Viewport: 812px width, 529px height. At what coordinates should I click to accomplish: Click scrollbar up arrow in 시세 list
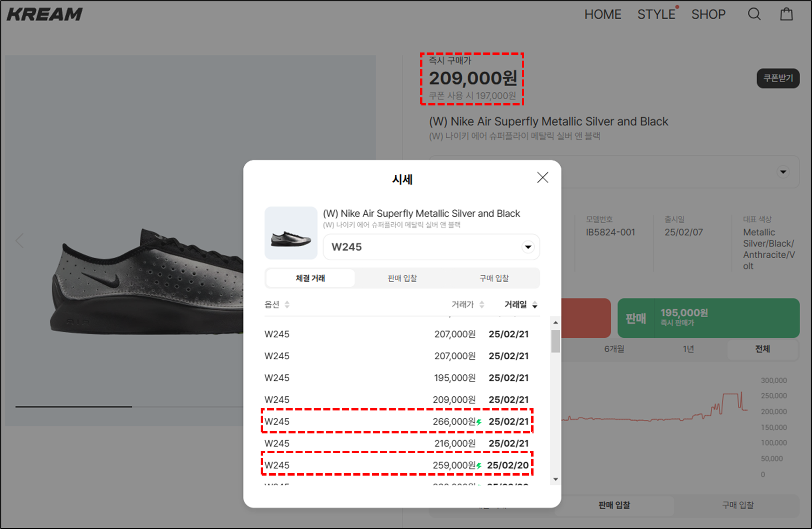pyautogui.click(x=556, y=322)
